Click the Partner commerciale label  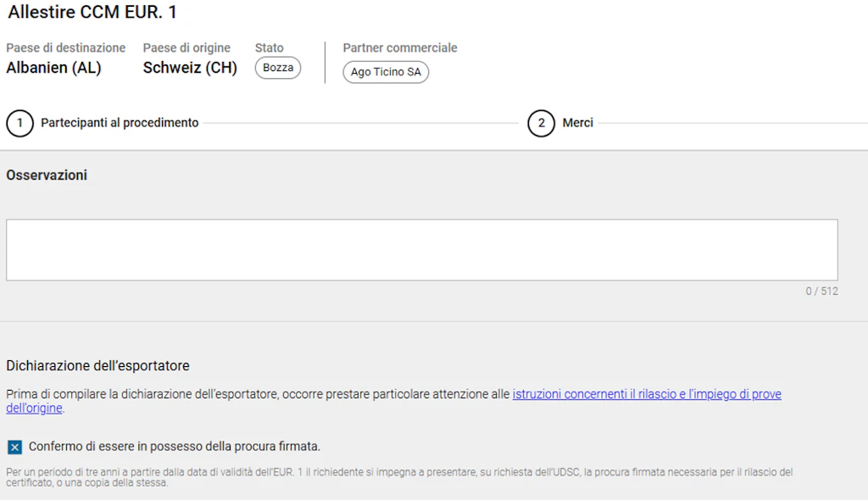(x=399, y=47)
